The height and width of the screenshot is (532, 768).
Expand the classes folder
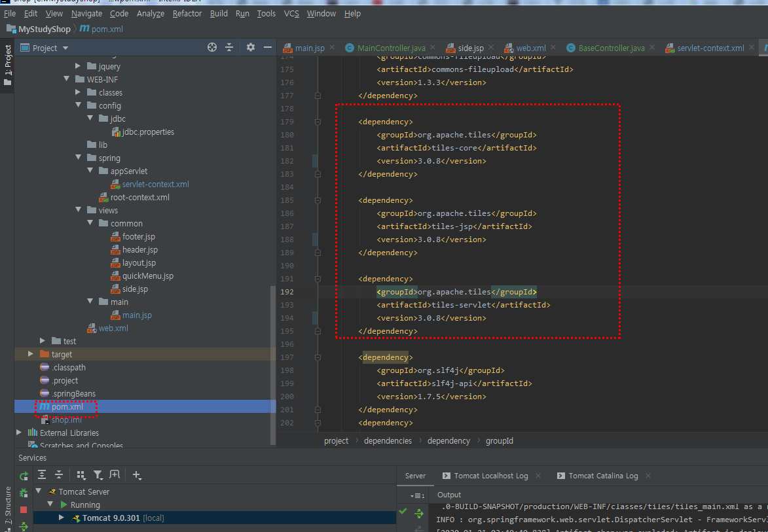[x=78, y=92]
